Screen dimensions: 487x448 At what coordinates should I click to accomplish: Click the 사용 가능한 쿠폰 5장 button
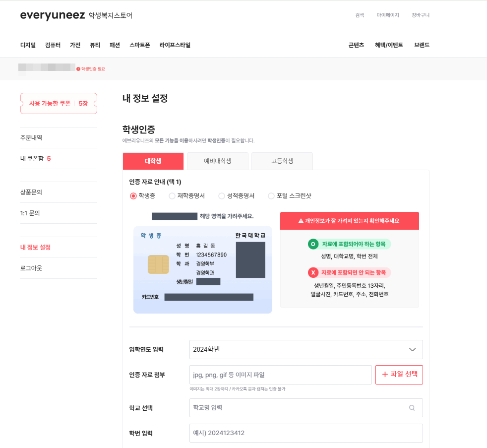pos(59,104)
